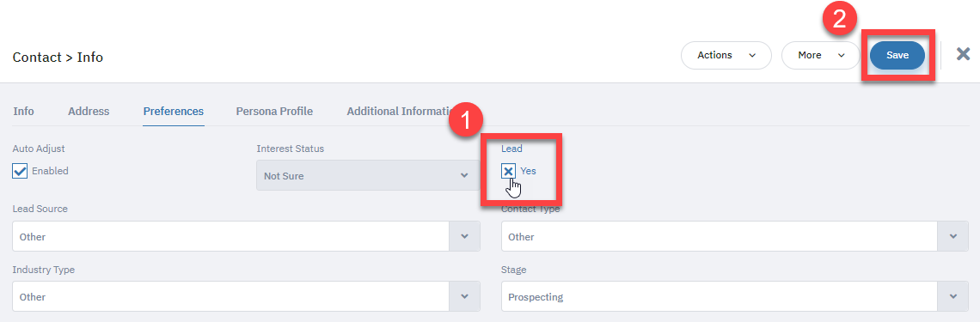Click the chevron arrow on Industry Type dropdown
Screen dimensions: 980x322
point(464,296)
